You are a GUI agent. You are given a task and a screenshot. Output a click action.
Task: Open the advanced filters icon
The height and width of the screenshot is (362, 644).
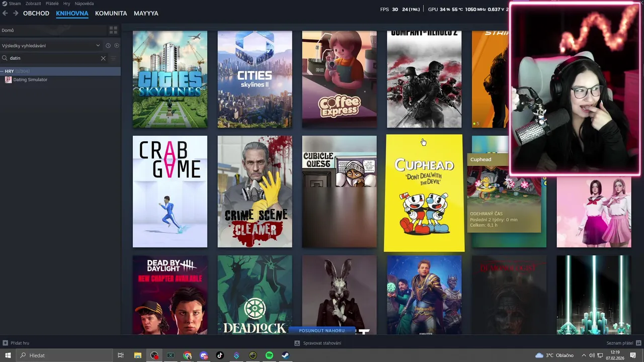[x=113, y=58]
